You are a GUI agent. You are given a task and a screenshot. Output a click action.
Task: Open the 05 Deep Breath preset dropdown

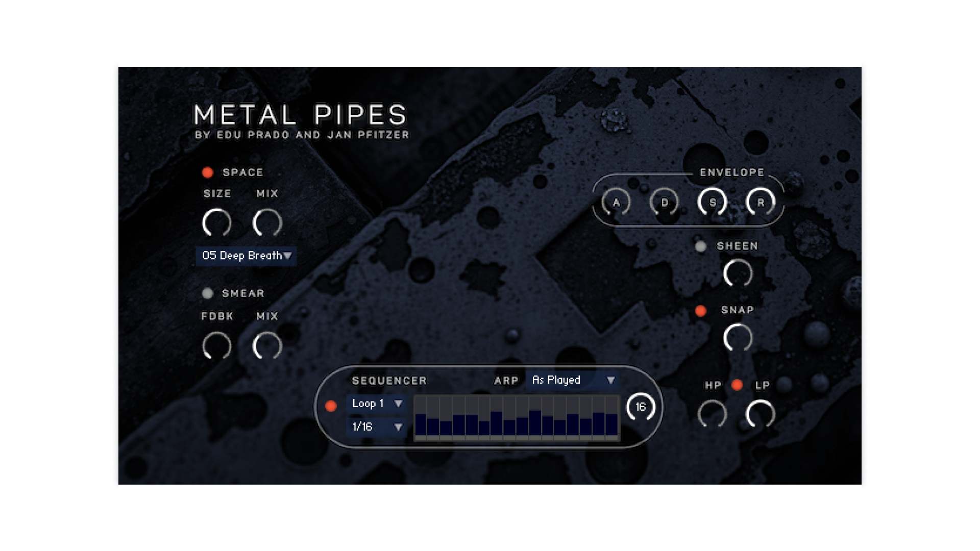coord(245,257)
